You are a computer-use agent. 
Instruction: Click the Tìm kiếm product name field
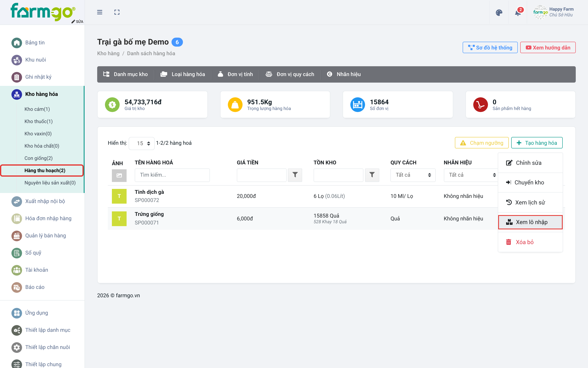pyautogui.click(x=172, y=175)
